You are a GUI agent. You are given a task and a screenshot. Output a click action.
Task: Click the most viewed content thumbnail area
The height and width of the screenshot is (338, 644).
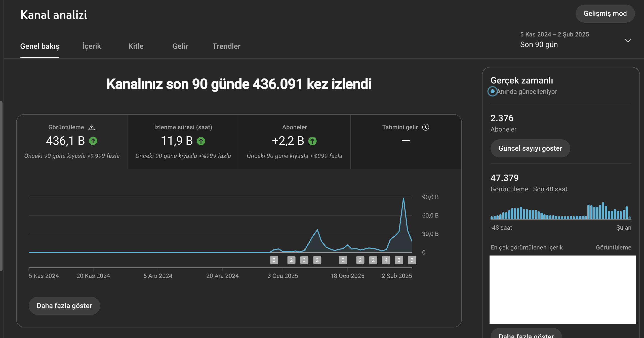563,289
